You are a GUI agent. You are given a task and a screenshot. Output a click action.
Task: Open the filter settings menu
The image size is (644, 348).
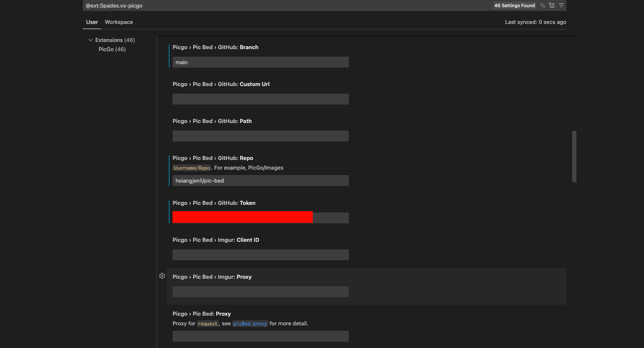[561, 5]
